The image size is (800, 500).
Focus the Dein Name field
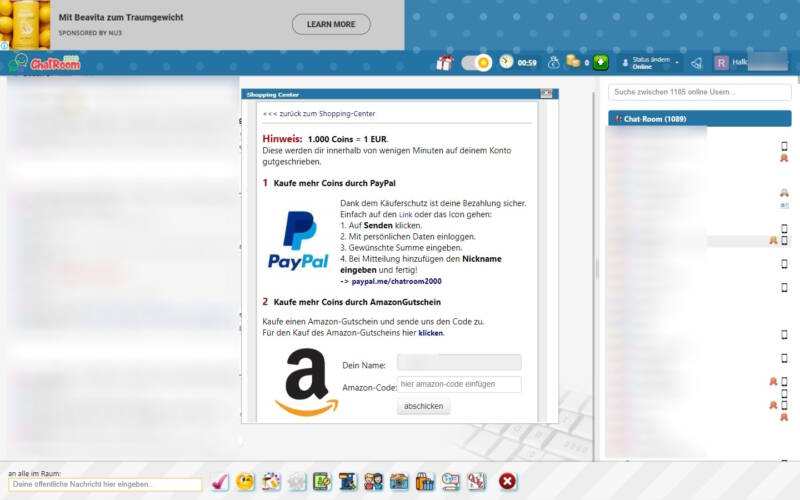(x=459, y=363)
